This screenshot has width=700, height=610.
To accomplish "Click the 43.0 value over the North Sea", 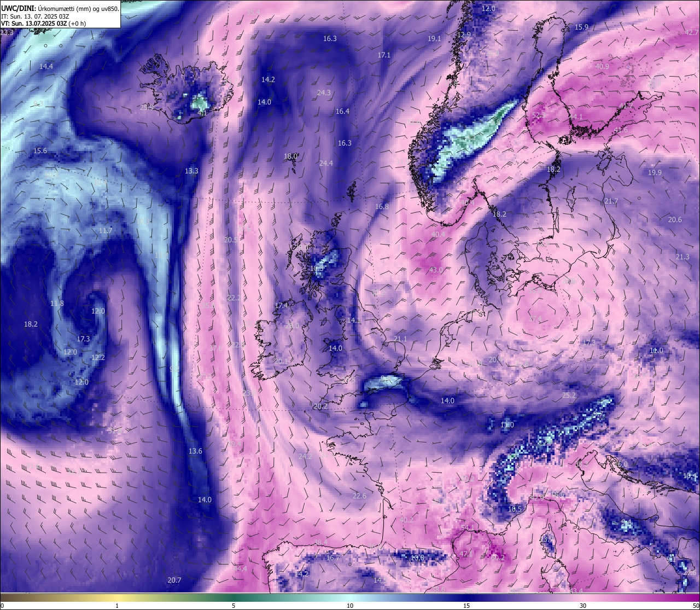I will pyautogui.click(x=436, y=270).
